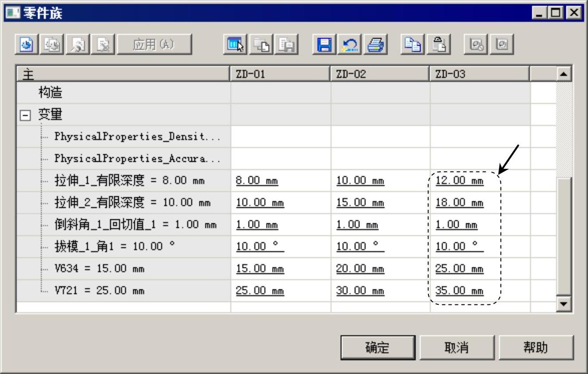588x374 pixels.
Task: Click the greyed-out second-to-last toolbar icon
Action: pos(476,45)
